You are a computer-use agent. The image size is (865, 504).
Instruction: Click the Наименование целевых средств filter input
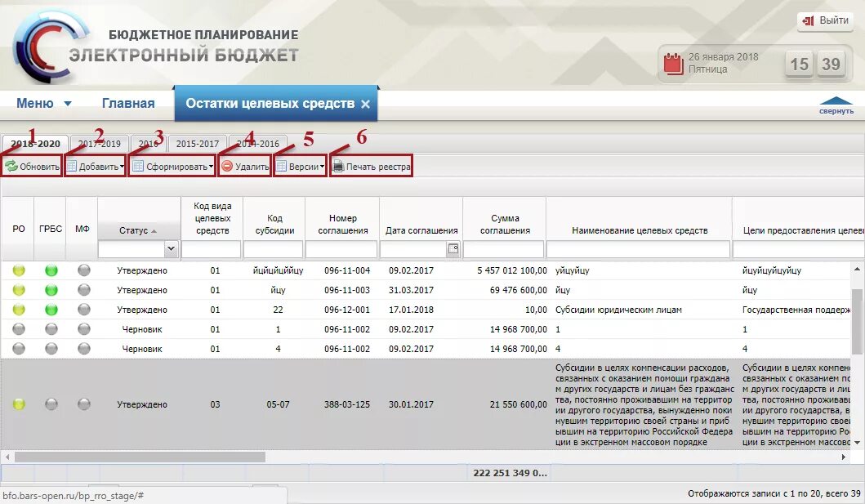pos(638,249)
